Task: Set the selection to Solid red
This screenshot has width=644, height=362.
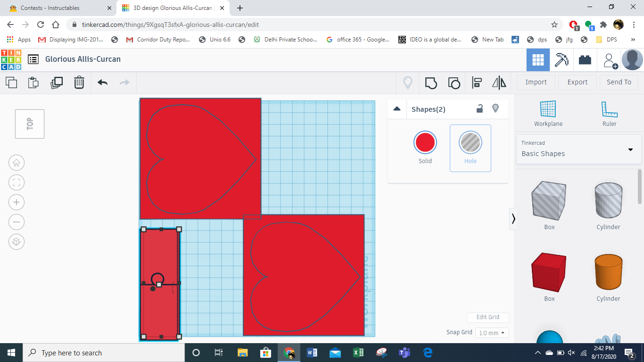Action: pos(425,148)
